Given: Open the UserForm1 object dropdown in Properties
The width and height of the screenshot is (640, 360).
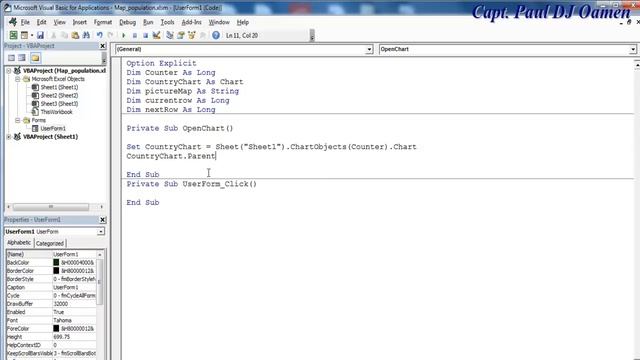Looking at the screenshot, I should [100, 231].
